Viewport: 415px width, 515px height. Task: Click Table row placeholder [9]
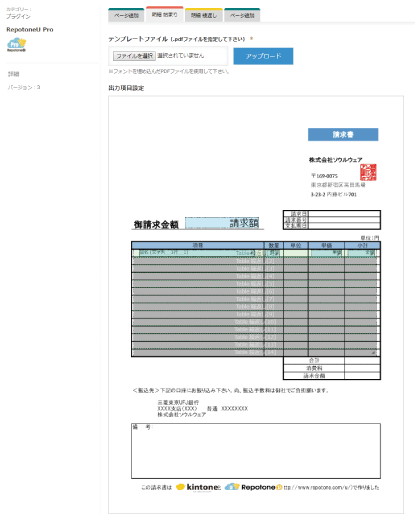pyautogui.click(x=255, y=314)
